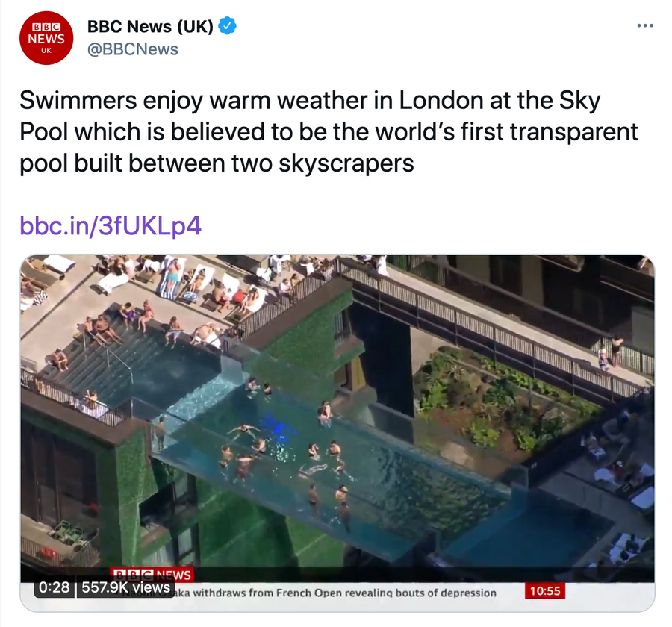Click the word 'London' in the tweet
The height and width of the screenshot is (627, 672).
click(x=441, y=100)
